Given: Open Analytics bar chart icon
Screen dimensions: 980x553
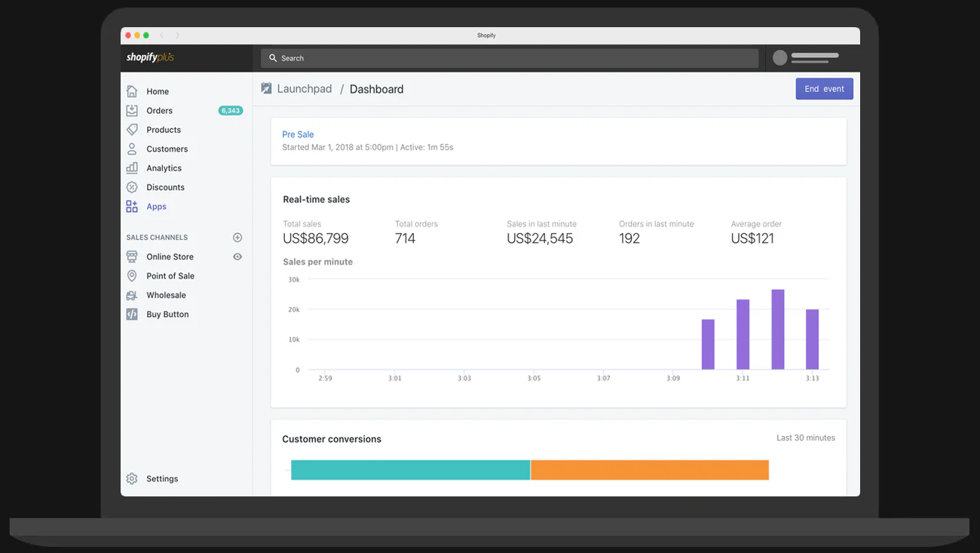Looking at the screenshot, I should pyautogui.click(x=132, y=167).
